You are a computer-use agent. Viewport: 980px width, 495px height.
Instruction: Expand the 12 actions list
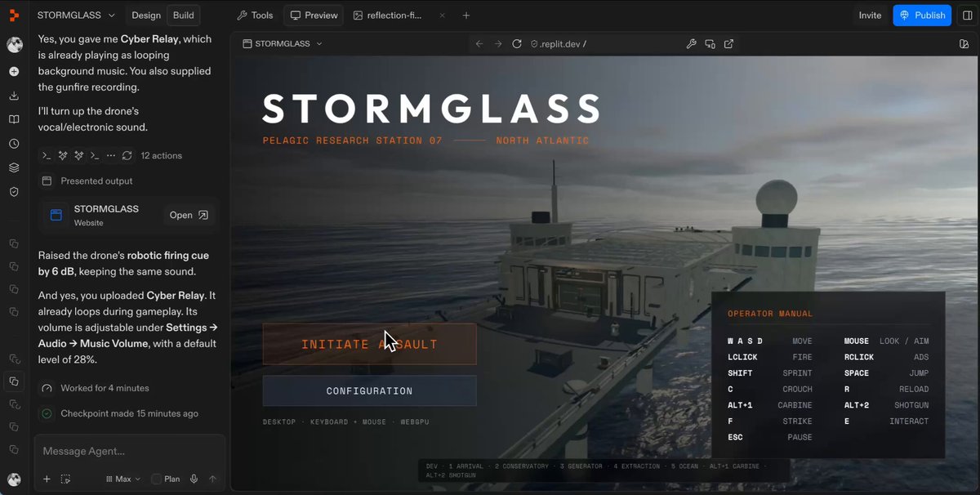click(x=162, y=155)
